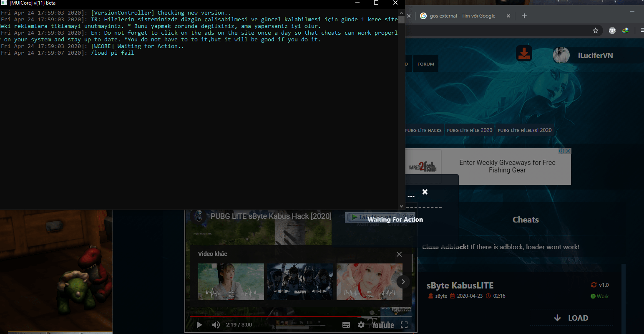Click the 2:19 / 3:00 video time display
This screenshot has width=644, height=334.
[239, 325]
